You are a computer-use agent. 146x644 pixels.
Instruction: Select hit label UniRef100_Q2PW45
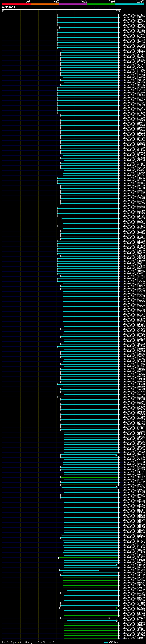coord(133,567)
